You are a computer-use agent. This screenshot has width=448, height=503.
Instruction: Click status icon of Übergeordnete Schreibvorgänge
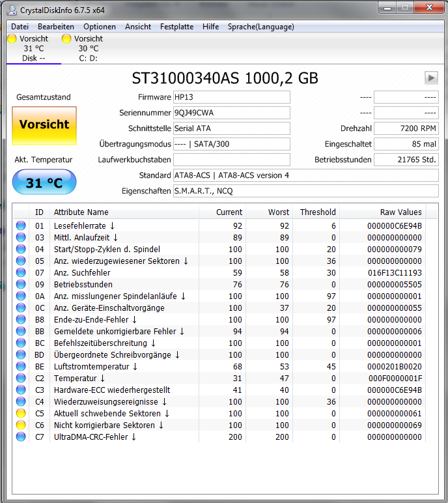[x=21, y=354]
